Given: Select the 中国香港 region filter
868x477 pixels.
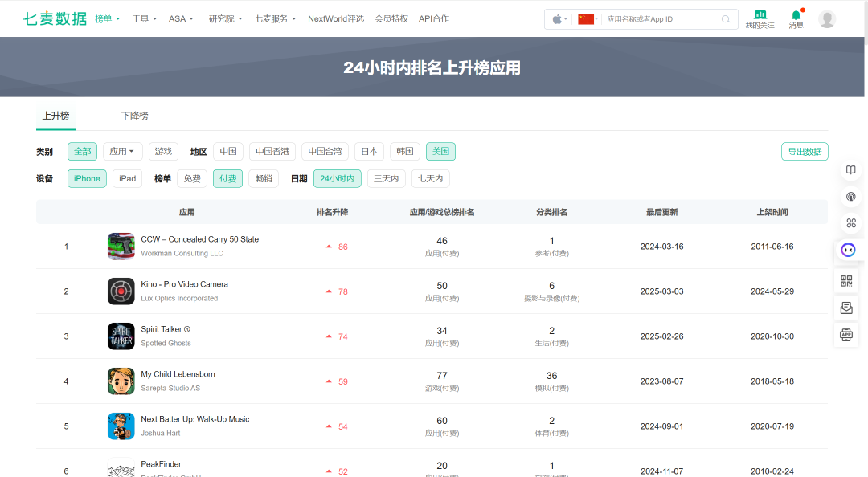Looking at the screenshot, I should (x=272, y=151).
